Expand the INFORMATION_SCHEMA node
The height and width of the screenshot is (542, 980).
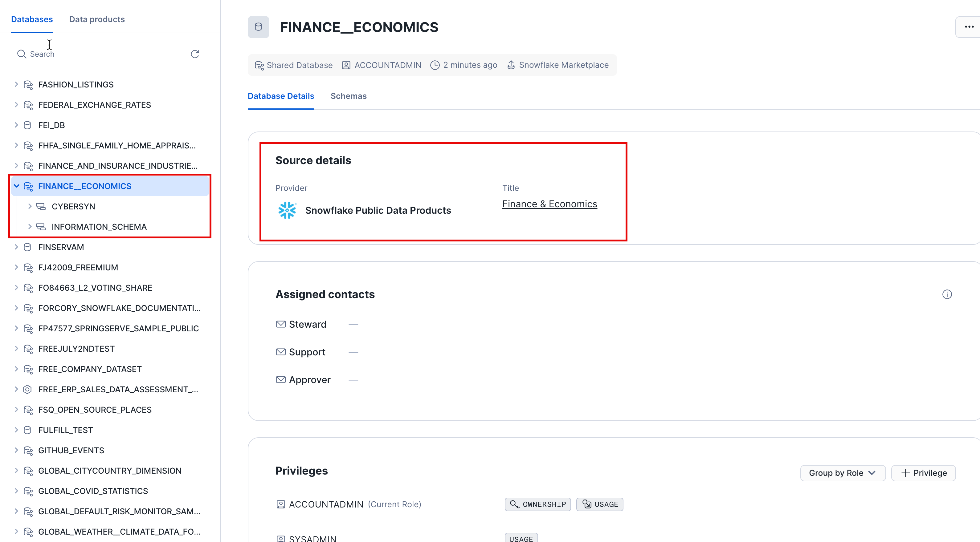coord(30,227)
